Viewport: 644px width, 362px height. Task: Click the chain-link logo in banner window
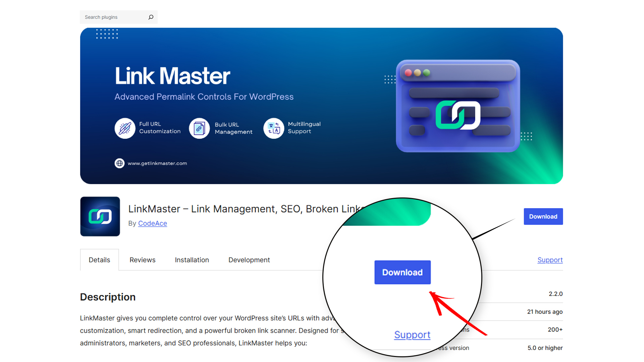(458, 115)
